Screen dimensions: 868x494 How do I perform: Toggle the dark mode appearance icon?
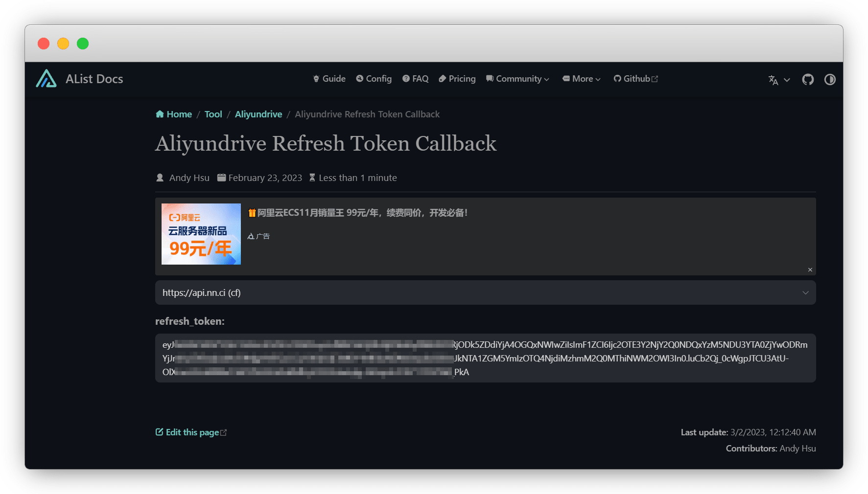point(830,79)
